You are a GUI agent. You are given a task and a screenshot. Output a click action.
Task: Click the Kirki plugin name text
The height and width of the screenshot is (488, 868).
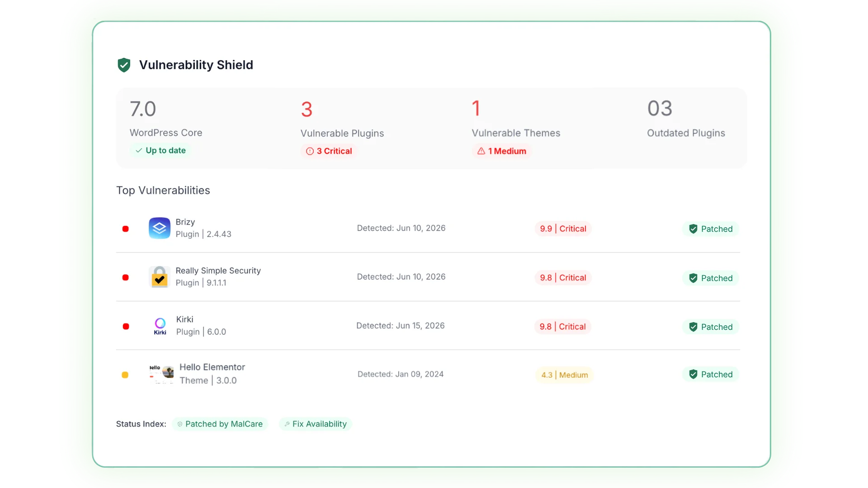click(185, 319)
